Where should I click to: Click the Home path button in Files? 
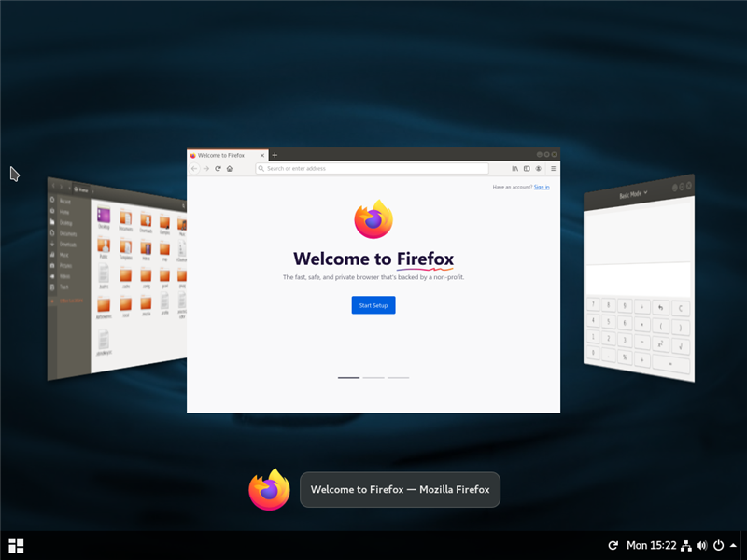point(81,189)
